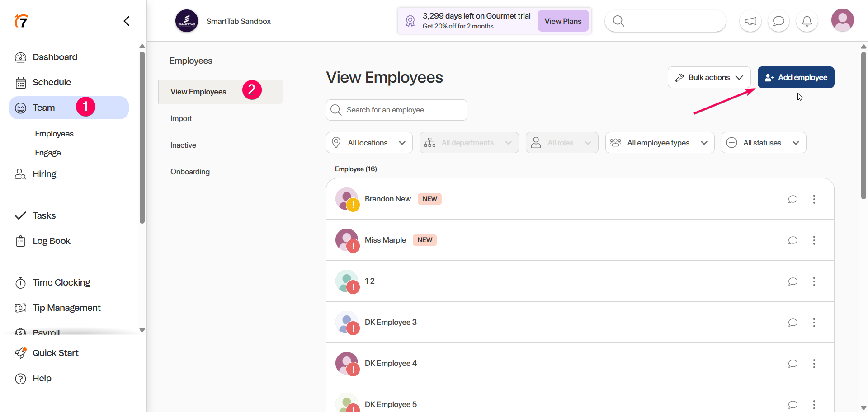Click the user profile avatar
Screen dimensions: 868x412
tap(842, 20)
